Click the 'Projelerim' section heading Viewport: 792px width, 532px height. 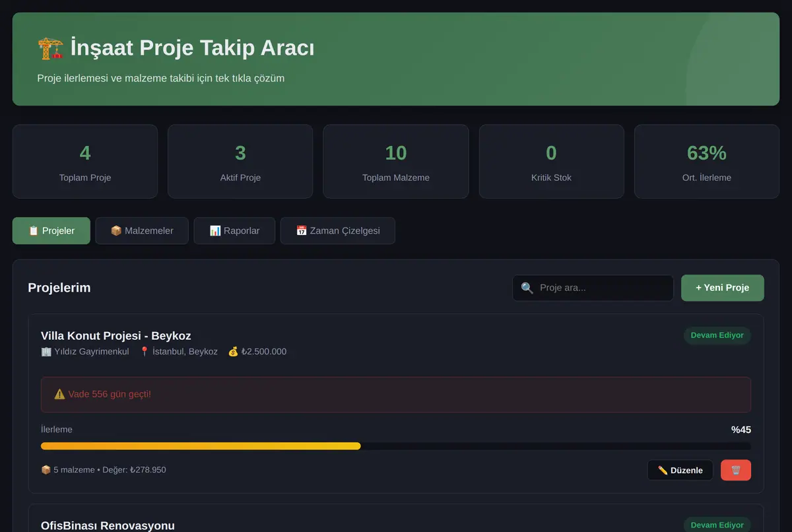tap(59, 288)
